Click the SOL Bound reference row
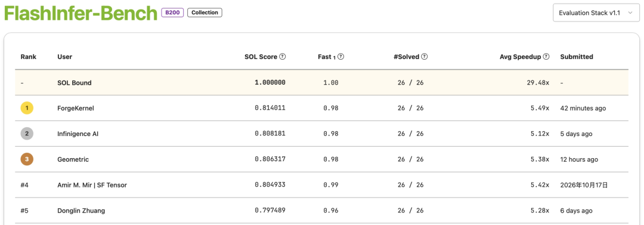The height and width of the screenshot is (225, 644). click(x=321, y=83)
